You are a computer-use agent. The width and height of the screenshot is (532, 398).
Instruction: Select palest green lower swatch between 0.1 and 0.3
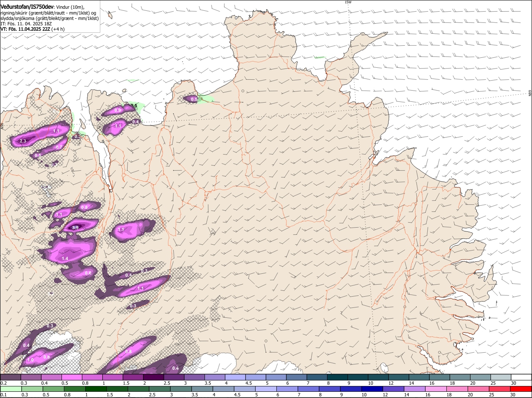[10, 389]
